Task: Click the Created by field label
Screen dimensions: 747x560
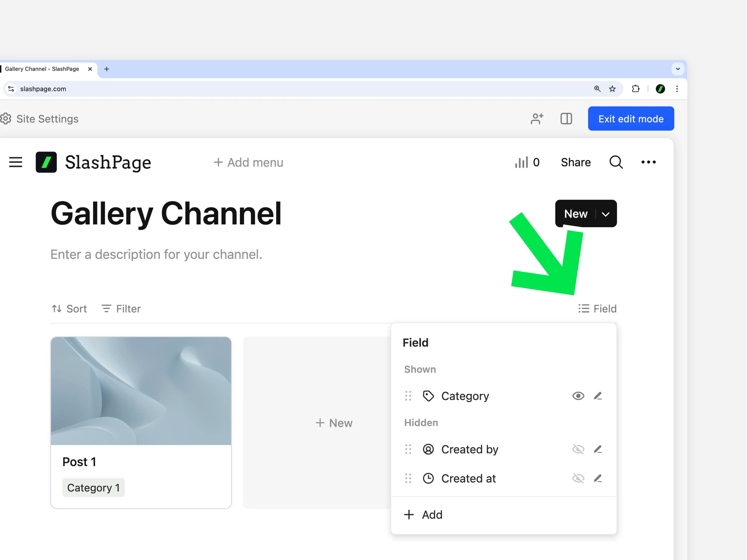Action: tap(470, 449)
